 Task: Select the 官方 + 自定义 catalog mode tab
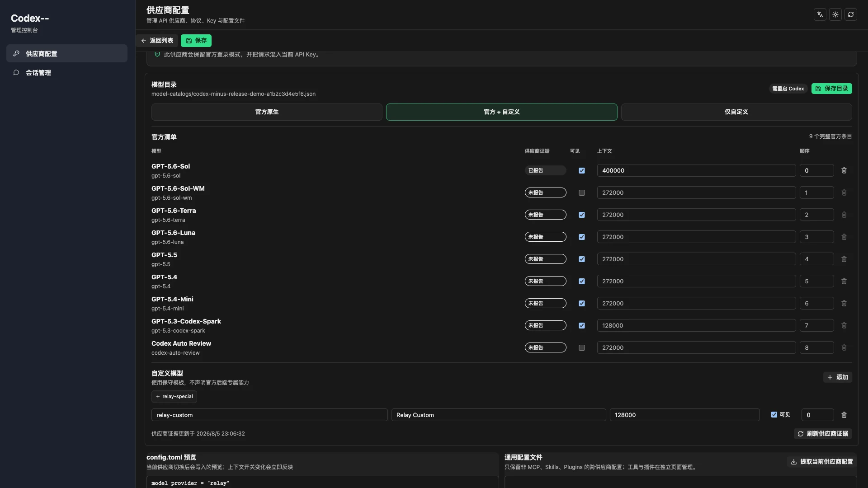(x=501, y=112)
